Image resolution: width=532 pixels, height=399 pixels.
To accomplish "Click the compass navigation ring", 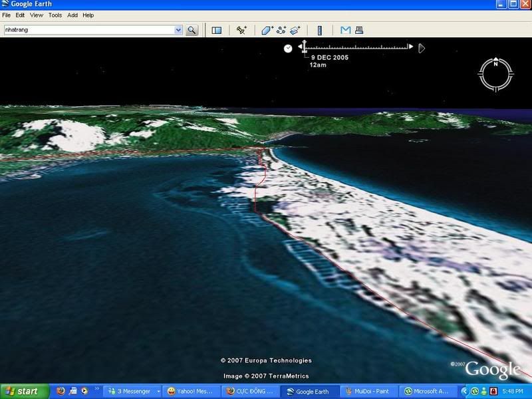I will pos(495,74).
